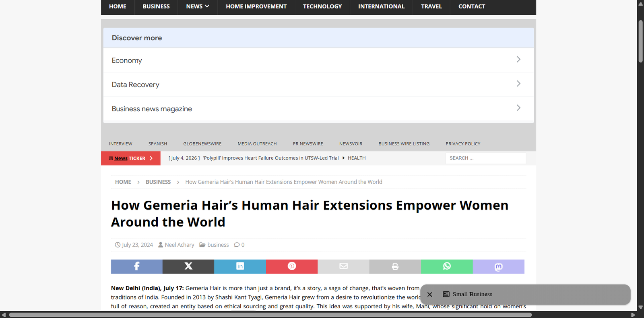Viewport: 644px width, 318px height.
Task: Click the comment count bubble
Action: (239, 245)
